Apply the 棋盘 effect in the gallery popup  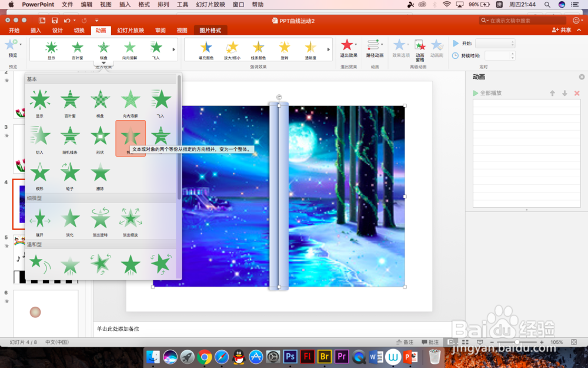(x=100, y=103)
